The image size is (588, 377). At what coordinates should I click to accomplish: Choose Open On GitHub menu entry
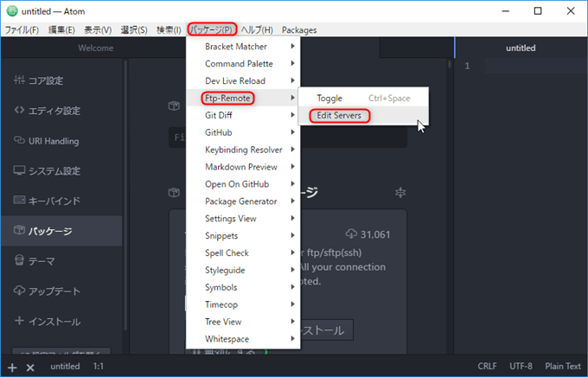click(243, 184)
